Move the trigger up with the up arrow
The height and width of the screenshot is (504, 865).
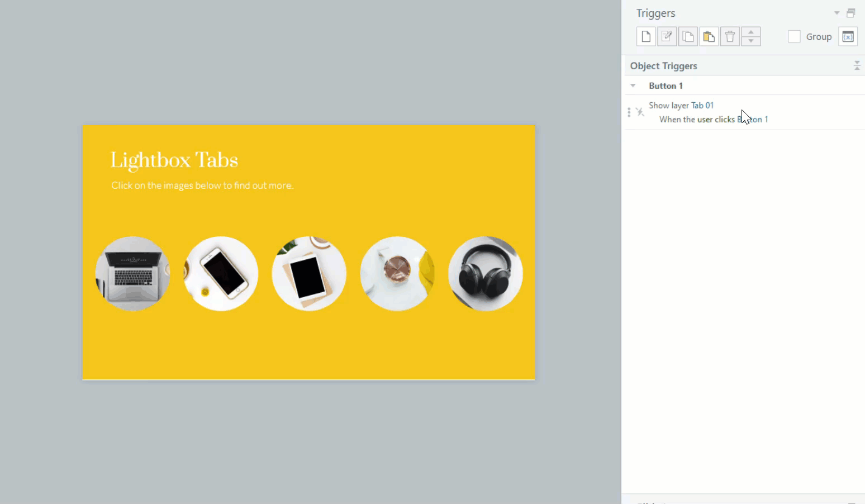pyautogui.click(x=751, y=32)
